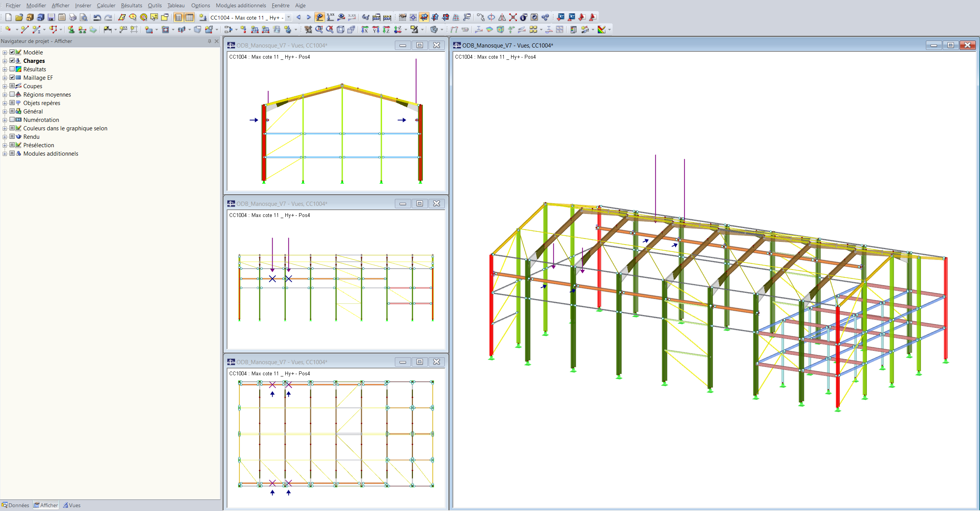980x511 pixels.
Task: Activate the move/copy objects tool
Action: (x=480, y=17)
